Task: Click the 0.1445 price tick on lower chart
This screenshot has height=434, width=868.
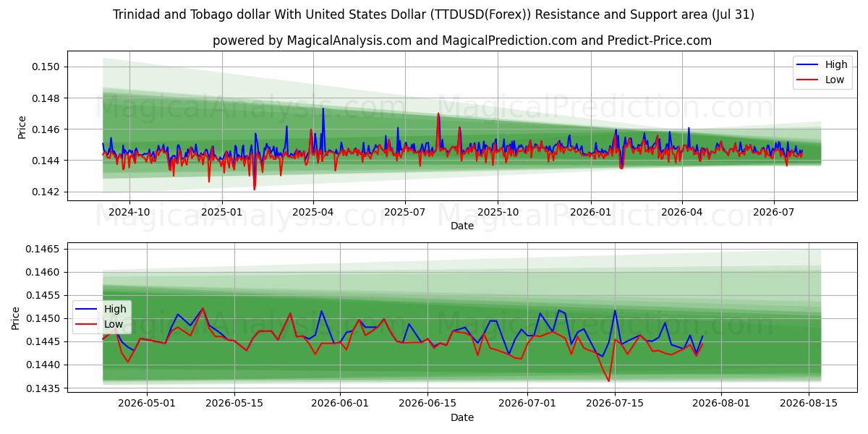Action: click(x=43, y=341)
